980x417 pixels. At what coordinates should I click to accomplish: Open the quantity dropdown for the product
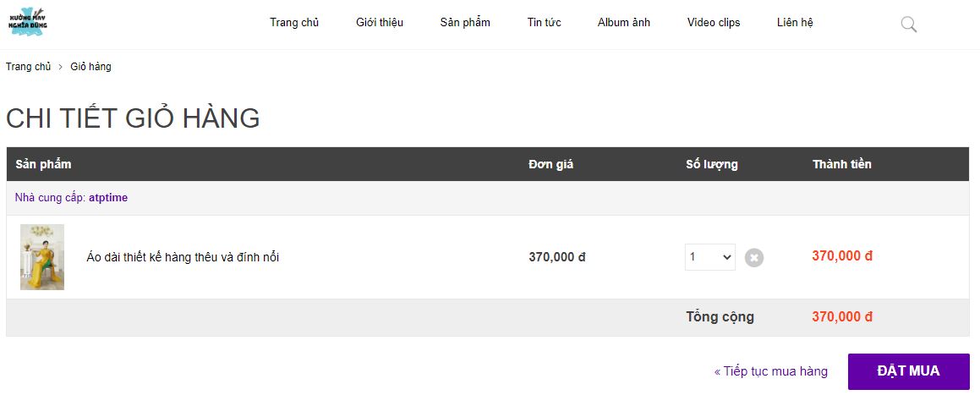[x=710, y=257]
